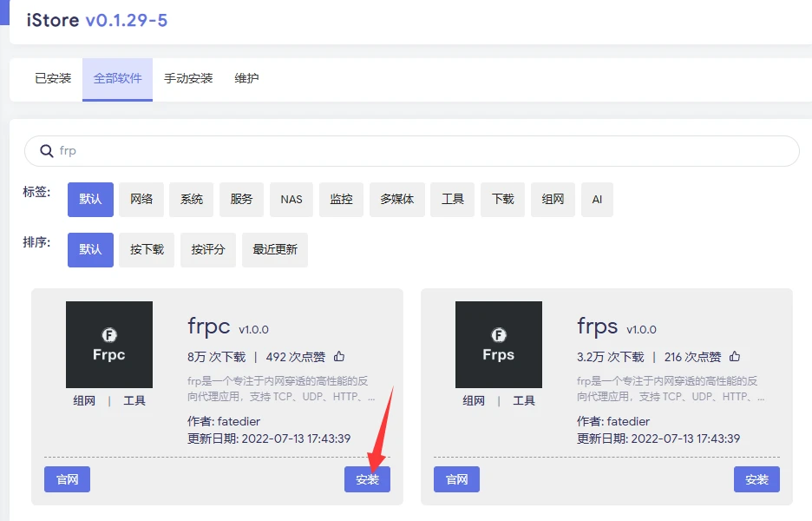Viewport: 812px width, 521px height.
Task: Filter by the 系统 tag
Action: coord(192,199)
